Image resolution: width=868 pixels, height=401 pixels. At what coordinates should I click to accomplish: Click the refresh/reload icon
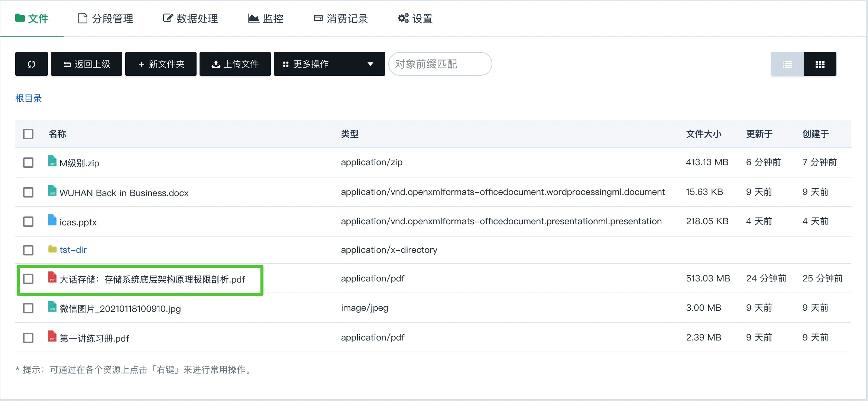click(x=32, y=64)
